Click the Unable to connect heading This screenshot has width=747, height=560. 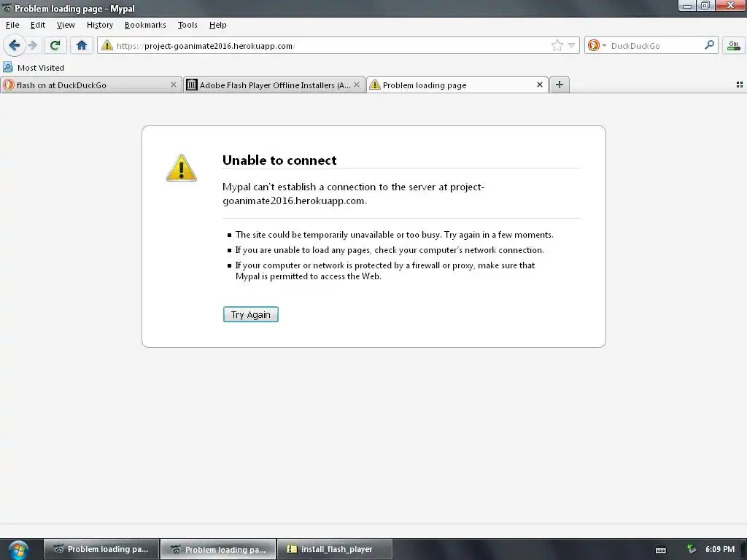(279, 160)
